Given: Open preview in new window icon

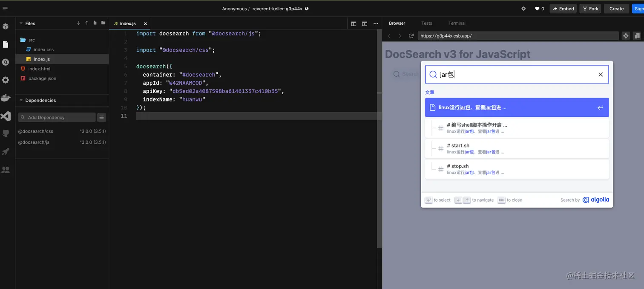Looking at the screenshot, I should tap(637, 36).
